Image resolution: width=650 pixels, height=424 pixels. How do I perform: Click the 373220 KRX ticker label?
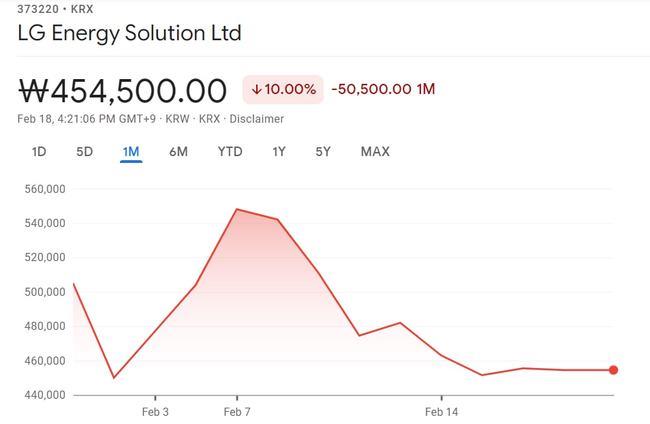click(55, 9)
